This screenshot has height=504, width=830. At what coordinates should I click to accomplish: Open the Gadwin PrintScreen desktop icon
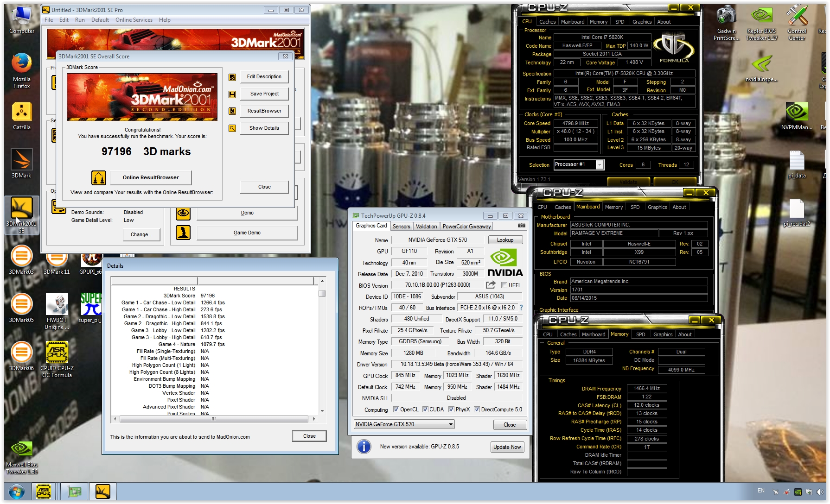[726, 23]
